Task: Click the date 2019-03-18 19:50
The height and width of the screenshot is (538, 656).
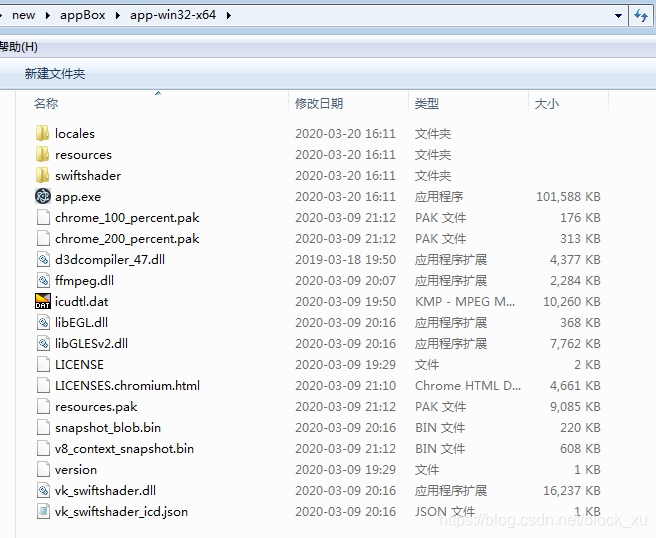Action: (345, 259)
